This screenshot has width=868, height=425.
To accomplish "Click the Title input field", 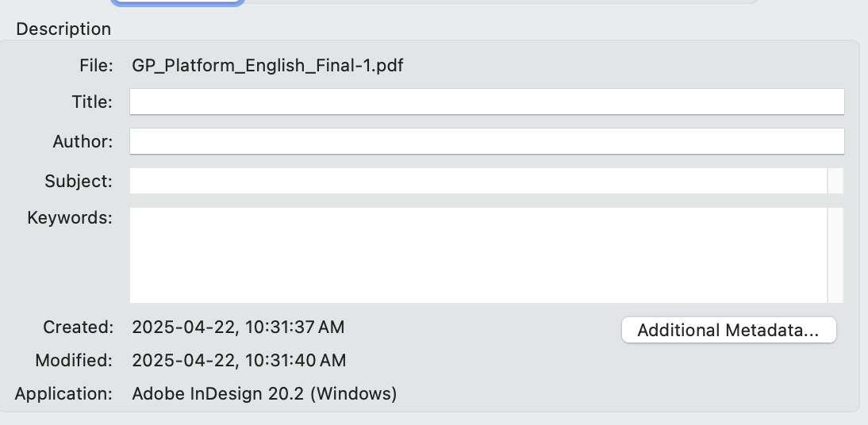I will tap(486, 101).
